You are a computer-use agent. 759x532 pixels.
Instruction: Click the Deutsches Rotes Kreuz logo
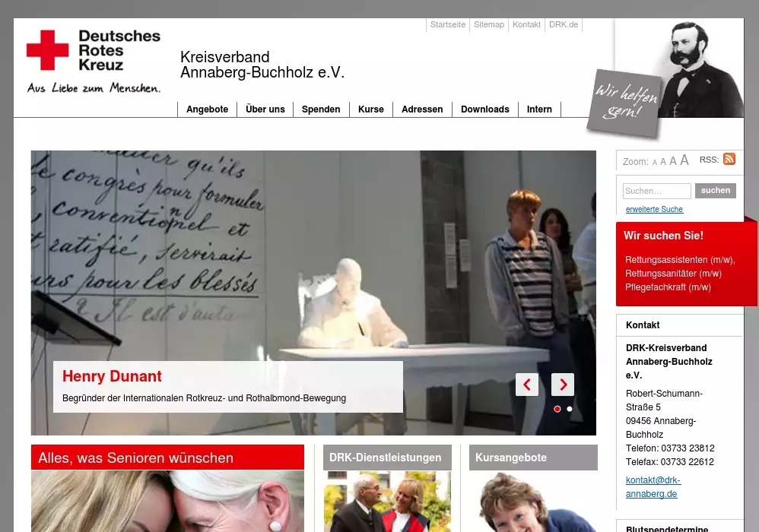click(x=94, y=61)
